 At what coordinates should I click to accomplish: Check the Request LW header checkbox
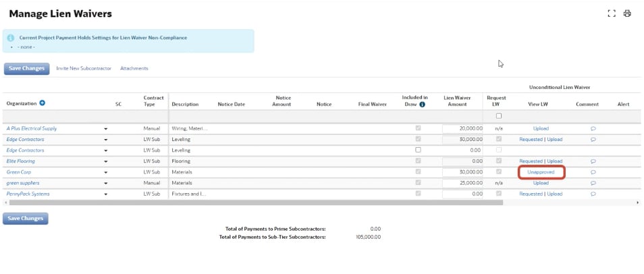[x=499, y=115]
